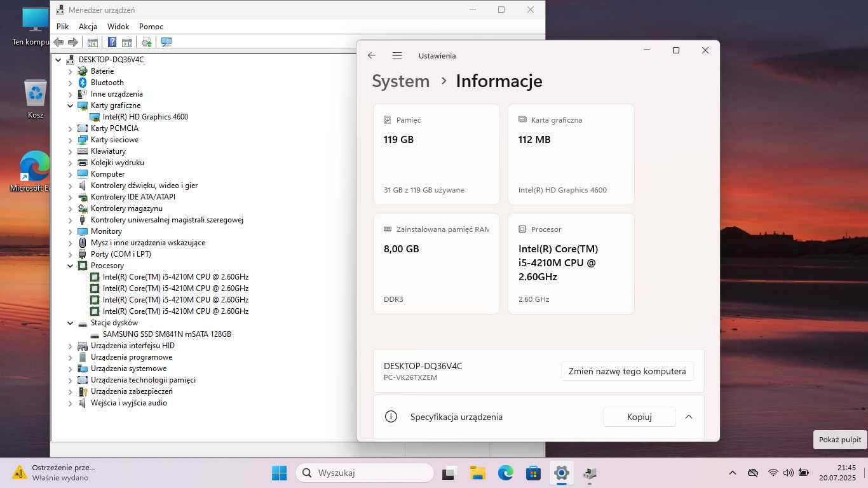Click the Device Manager taskbar icon
This screenshot has height=488, width=868.
590,473
